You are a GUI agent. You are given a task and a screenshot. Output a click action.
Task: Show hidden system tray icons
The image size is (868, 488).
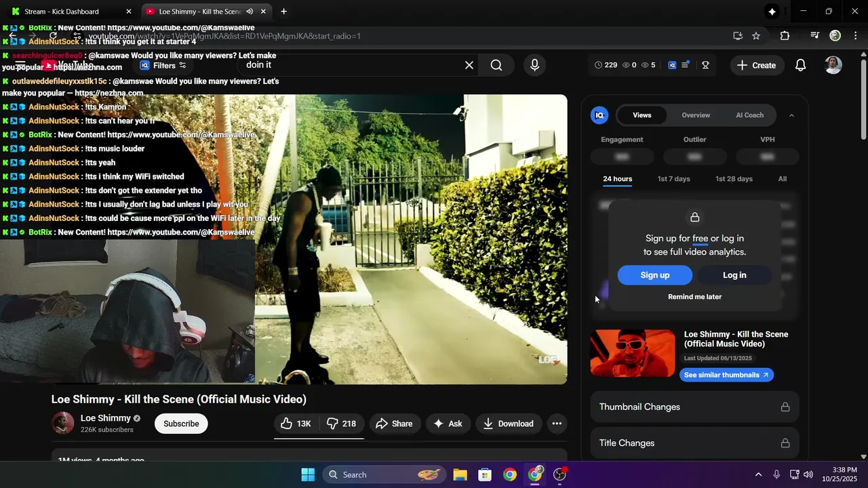[758, 474]
